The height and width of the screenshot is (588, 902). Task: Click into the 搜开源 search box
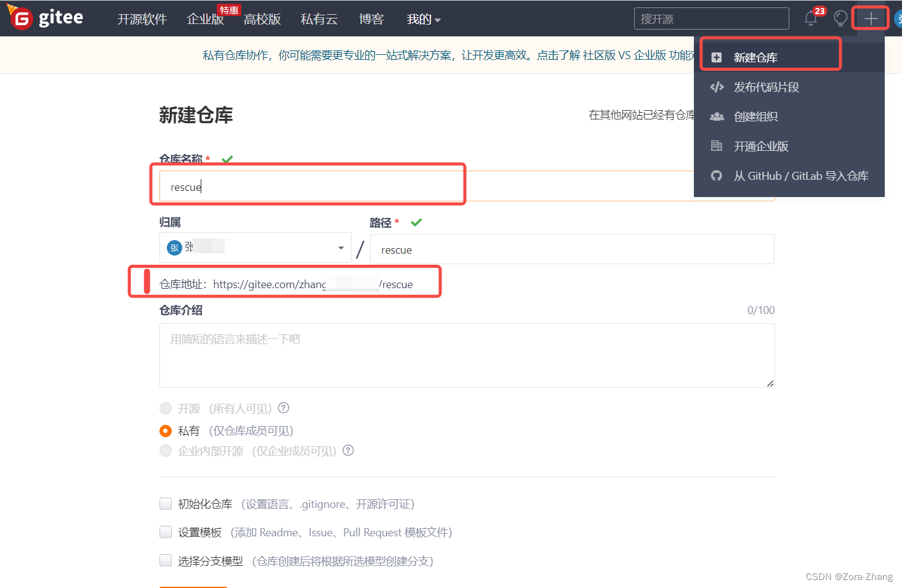coord(712,18)
